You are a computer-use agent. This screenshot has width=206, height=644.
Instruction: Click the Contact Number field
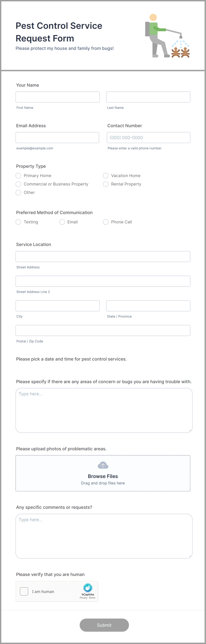(148, 137)
